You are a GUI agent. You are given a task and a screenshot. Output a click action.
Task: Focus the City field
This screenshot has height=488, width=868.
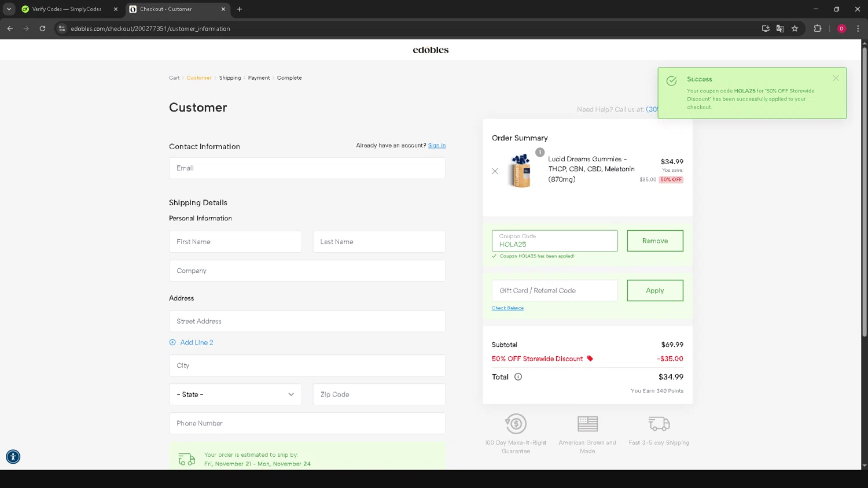tap(307, 365)
